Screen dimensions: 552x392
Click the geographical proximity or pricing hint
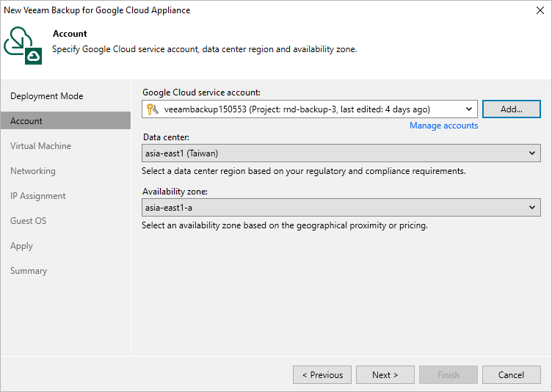pos(285,225)
